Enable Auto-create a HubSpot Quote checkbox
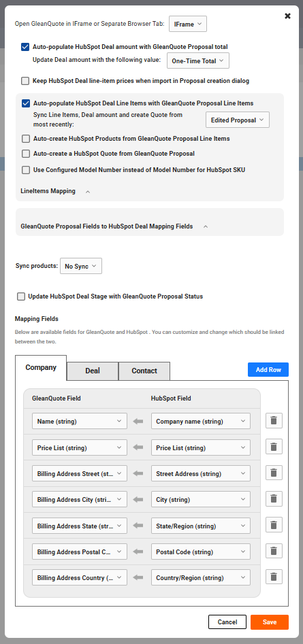 26,154
